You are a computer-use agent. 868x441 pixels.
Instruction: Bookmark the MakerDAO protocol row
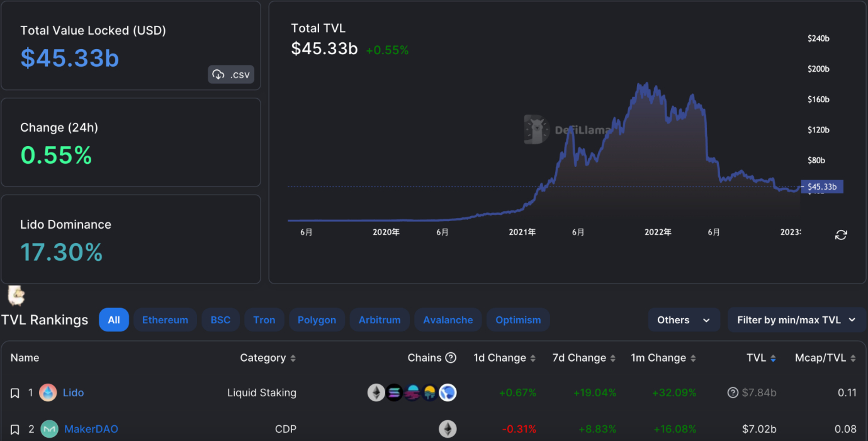coord(15,430)
